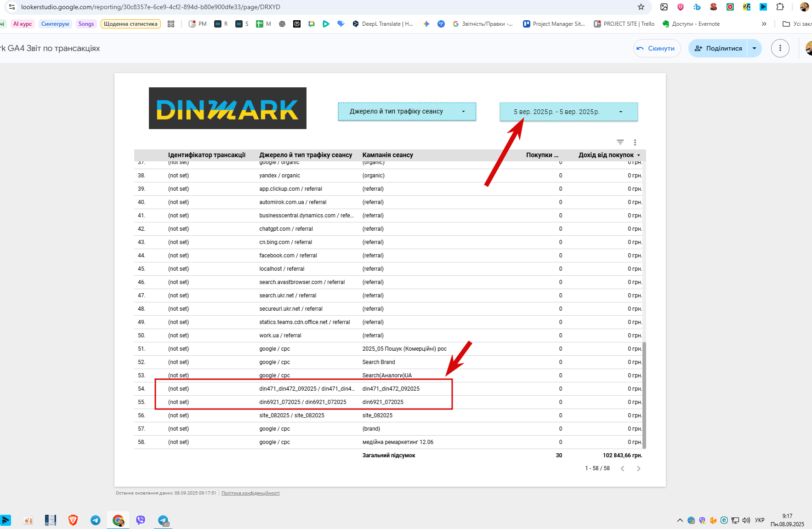Open the PM bookmark
Screen dimensions: 812x529
tap(198, 24)
